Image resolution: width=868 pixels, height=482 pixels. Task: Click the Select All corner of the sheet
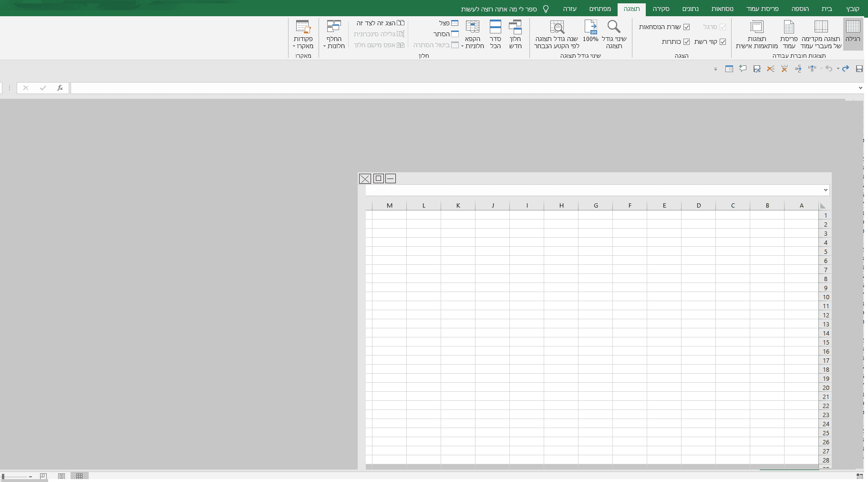pyautogui.click(x=823, y=206)
